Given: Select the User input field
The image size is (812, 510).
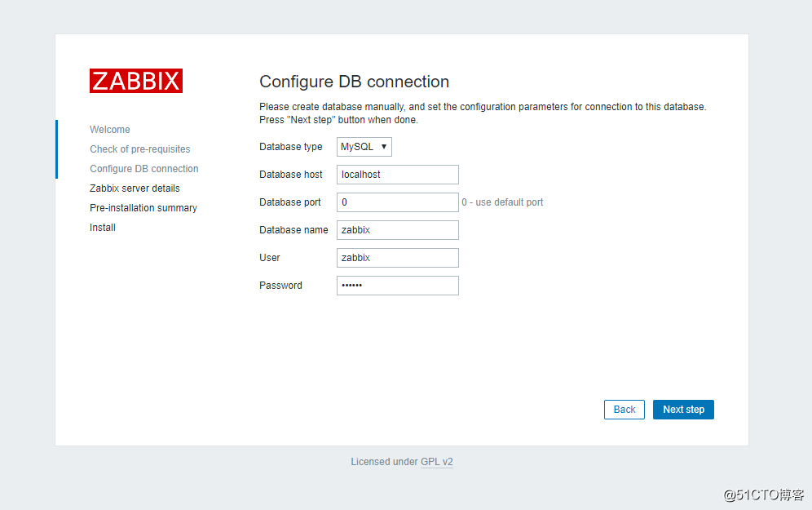Looking at the screenshot, I should (x=397, y=257).
